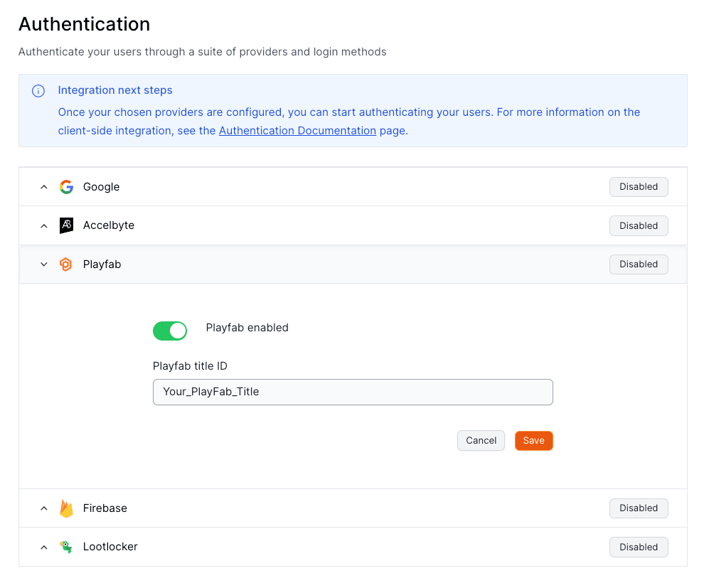The height and width of the screenshot is (588, 709).
Task: Expand the Lootlocker provider section
Action: coord(43,547)
